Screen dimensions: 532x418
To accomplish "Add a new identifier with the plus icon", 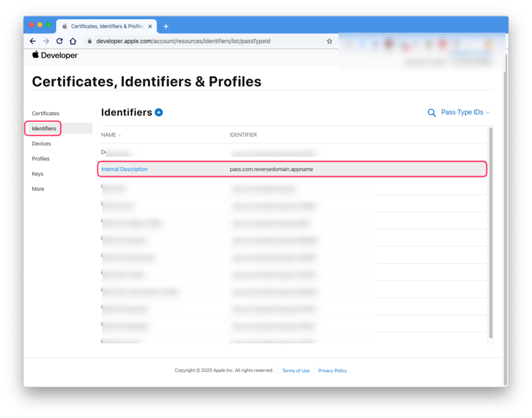I will coord(159,112).
